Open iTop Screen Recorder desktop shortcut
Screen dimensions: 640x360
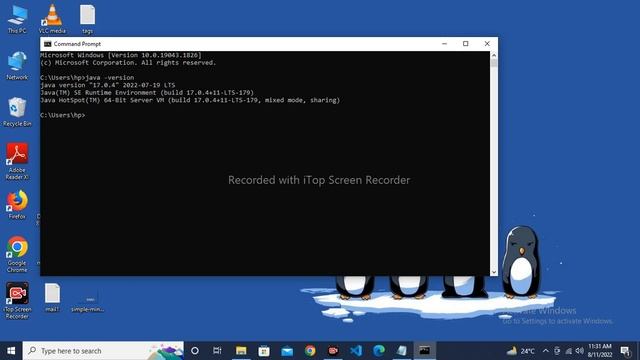(17, 300)
